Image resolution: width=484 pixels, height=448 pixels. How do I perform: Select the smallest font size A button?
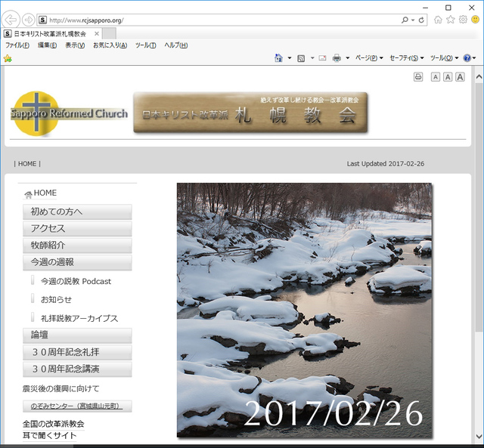tap(436, 77)
